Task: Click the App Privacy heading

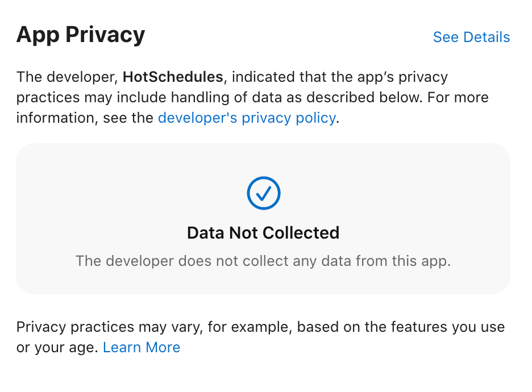Action: 81,34
